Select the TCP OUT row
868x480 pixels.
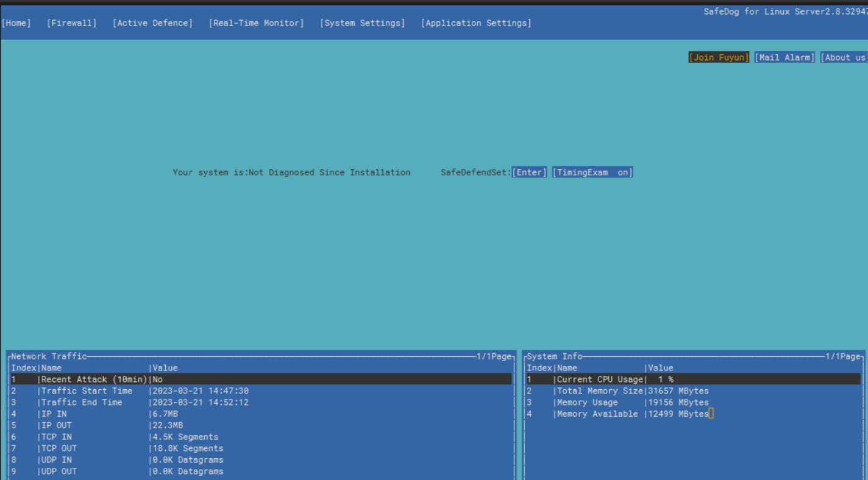[x=261, y=448]
